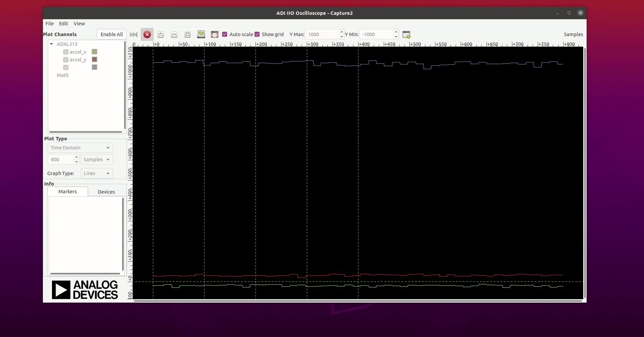Decrease the sample count stepper
This screenshot has height=337, width=644.
(77, 162)
